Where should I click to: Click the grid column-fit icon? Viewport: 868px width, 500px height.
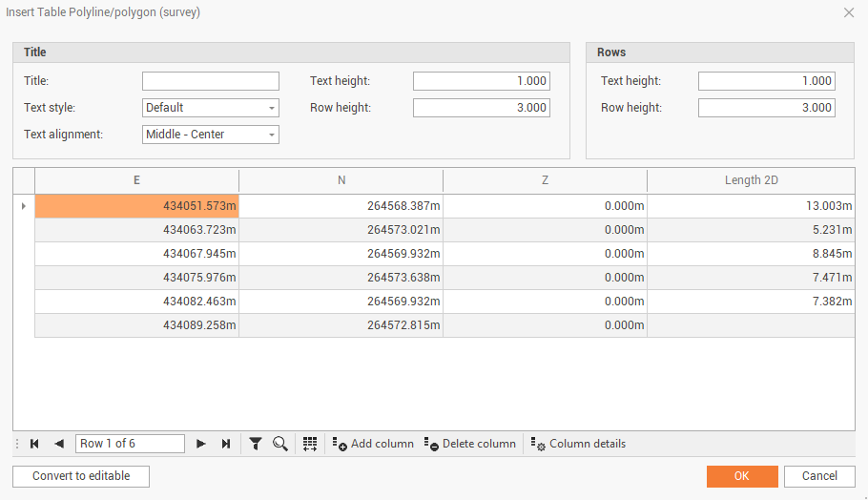310,444
